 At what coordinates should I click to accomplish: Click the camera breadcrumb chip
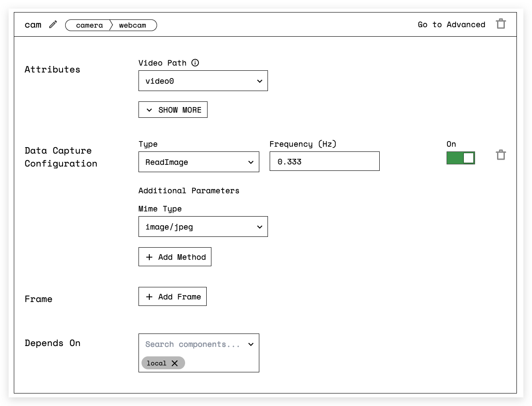coord(89,25)
